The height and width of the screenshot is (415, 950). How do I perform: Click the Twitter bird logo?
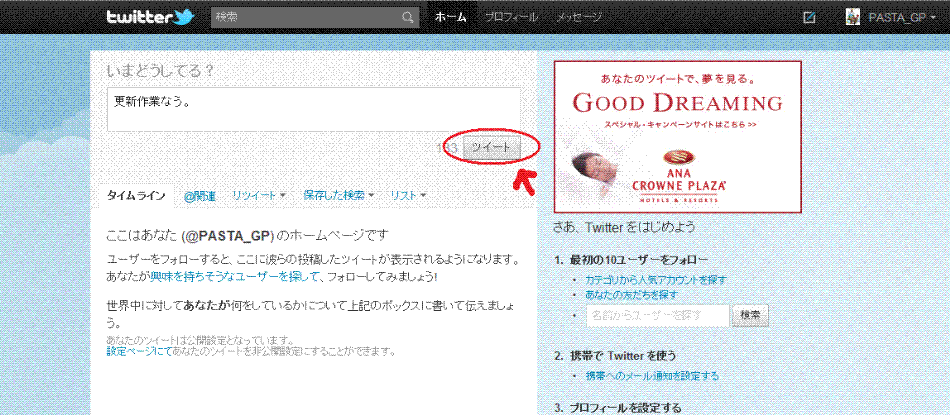tap(184, 17)
